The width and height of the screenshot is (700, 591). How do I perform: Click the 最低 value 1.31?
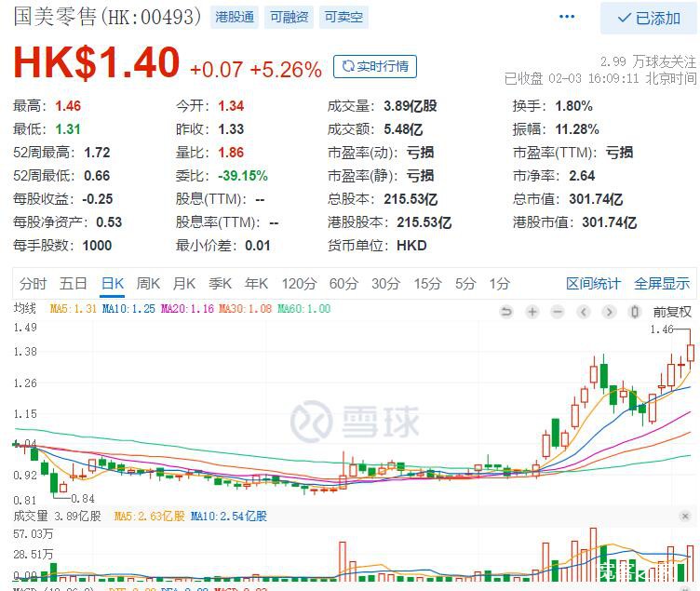[x=68, y=129]
